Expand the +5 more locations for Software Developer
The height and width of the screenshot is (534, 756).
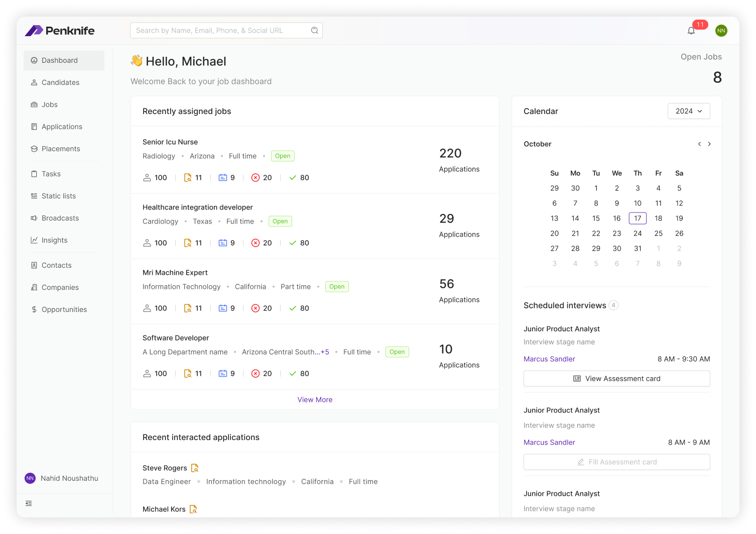coord(325,352)
